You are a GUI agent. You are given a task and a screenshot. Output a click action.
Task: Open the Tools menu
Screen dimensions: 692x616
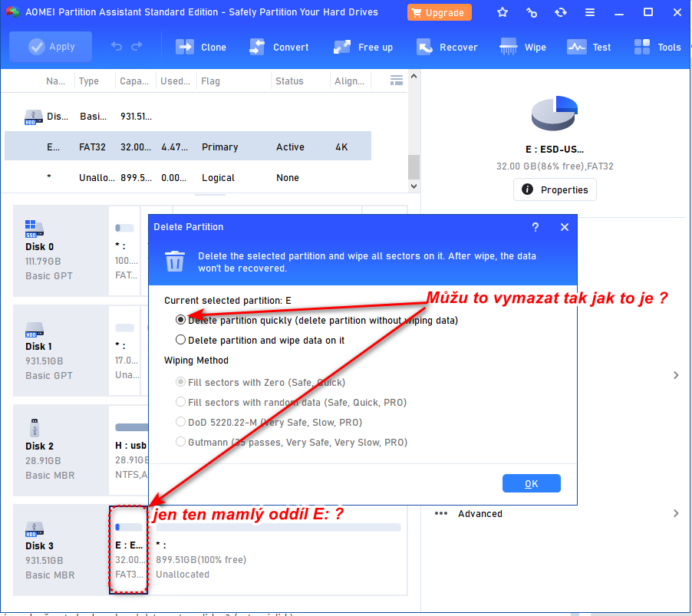(657, 47)
